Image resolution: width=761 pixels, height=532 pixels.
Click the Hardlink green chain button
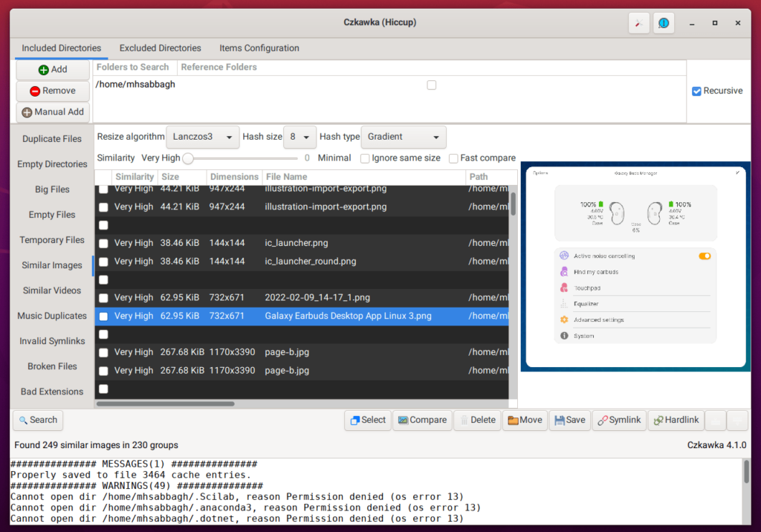(x=676, y=420)
